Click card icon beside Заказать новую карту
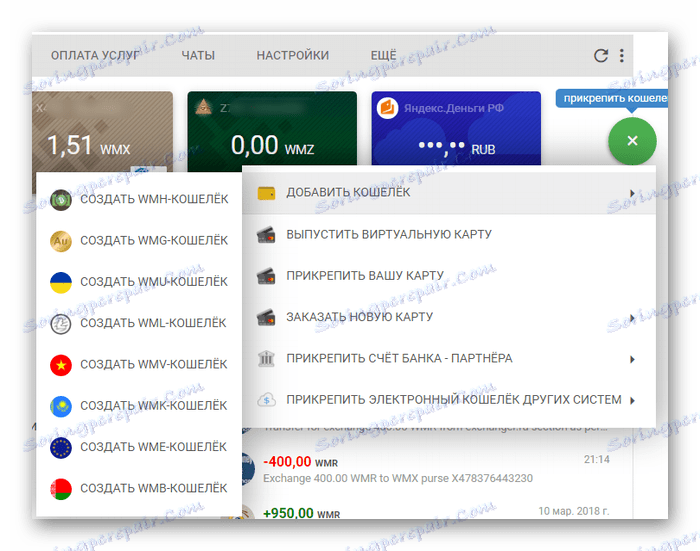Screen dimensions: 700x551 point(266,317)
